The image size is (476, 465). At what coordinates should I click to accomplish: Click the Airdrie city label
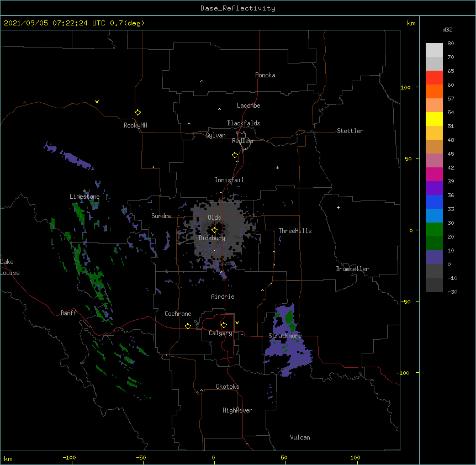coord(223,297)
